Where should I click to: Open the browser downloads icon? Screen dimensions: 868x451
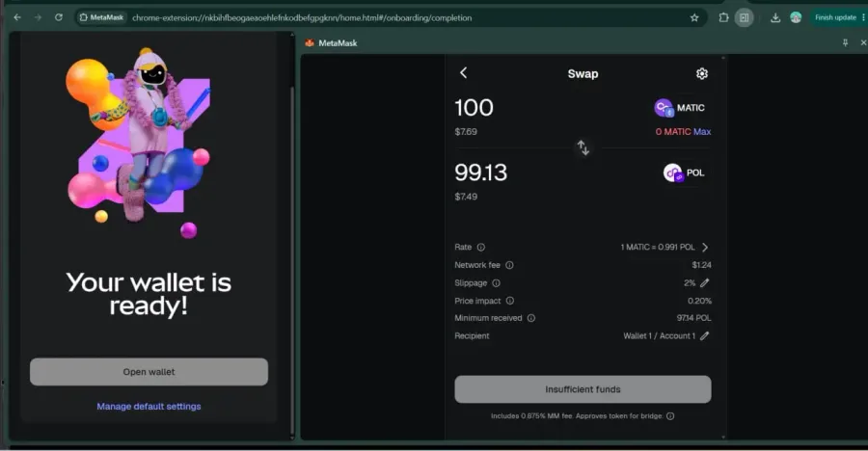coord(775,17)
